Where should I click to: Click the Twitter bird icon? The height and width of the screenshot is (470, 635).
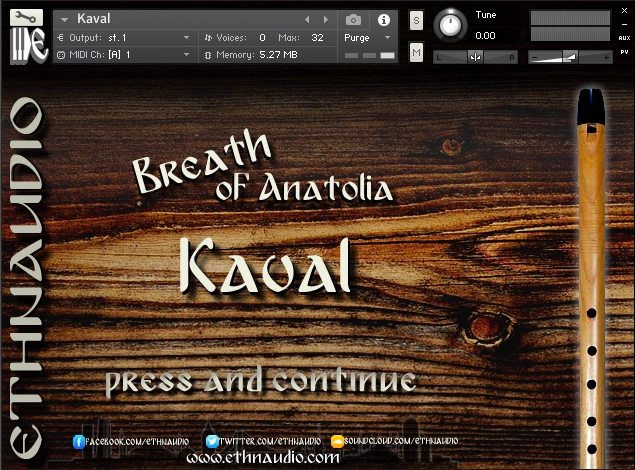(x=212, y=441)
